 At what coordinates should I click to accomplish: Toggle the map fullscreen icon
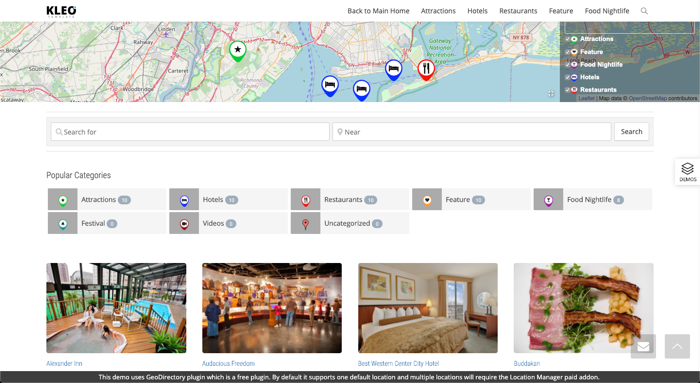coord(551,93)
